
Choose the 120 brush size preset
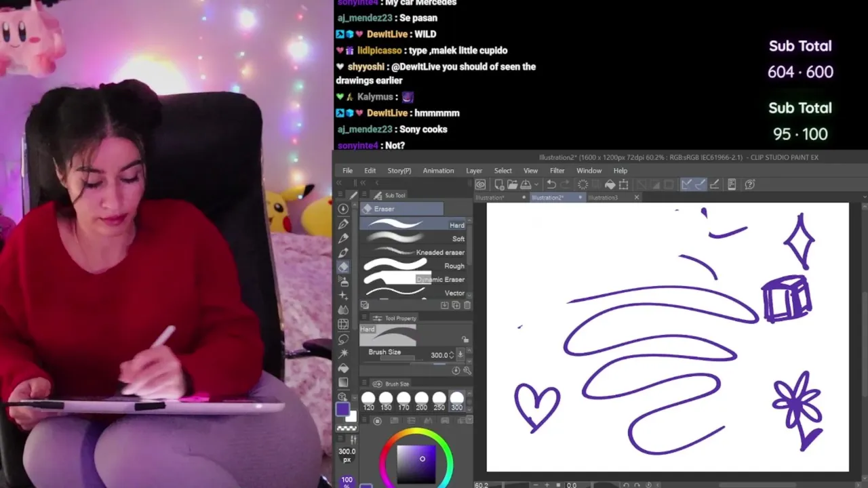coord(368,401)
